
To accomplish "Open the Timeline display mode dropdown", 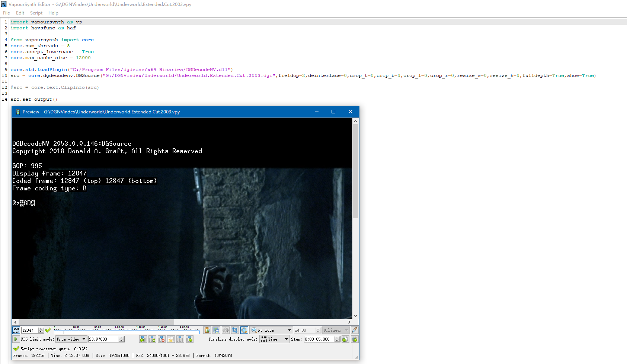I will pyautogui.click(x=274, y=339).
